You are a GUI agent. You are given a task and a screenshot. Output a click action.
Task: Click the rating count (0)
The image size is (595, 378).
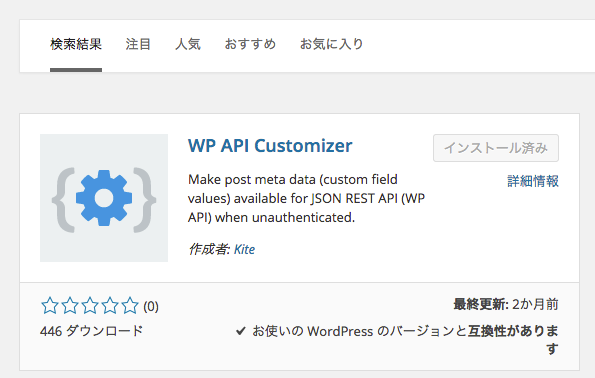[151, 306]
